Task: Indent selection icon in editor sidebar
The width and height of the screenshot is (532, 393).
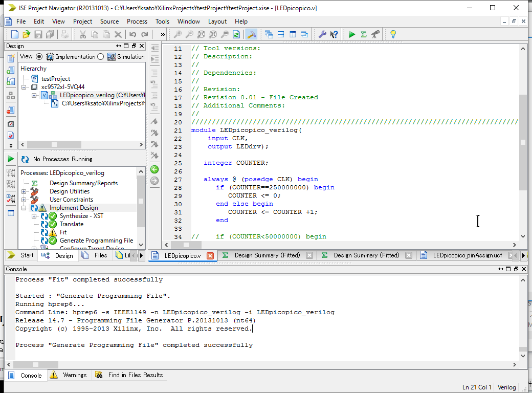Action: click(x=154, y=59)
